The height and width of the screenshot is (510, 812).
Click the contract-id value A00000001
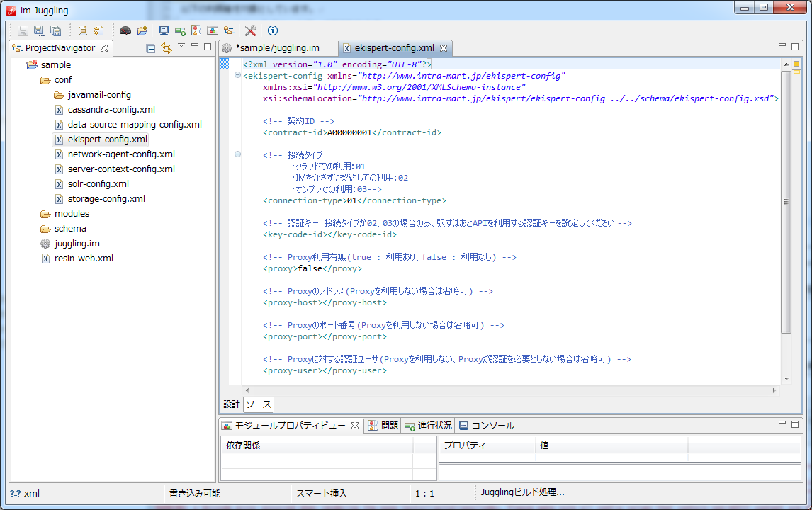(x=349, y=132)
